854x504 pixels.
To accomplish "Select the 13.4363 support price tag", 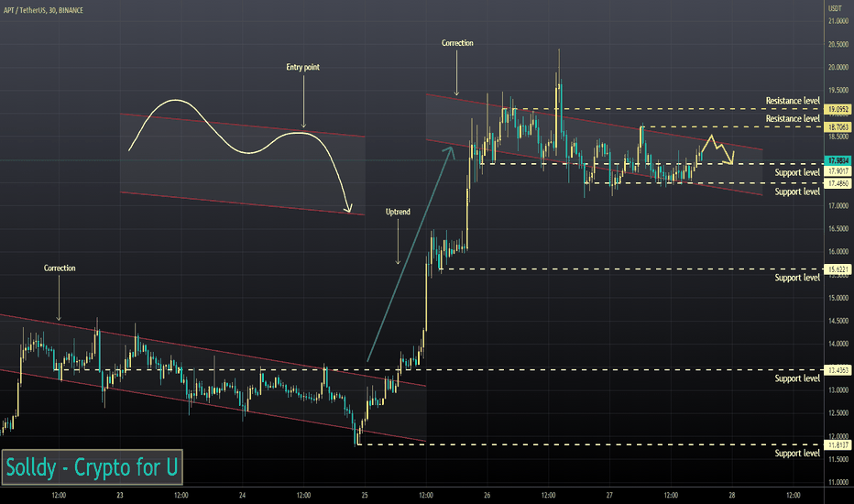I will (838, 370).
